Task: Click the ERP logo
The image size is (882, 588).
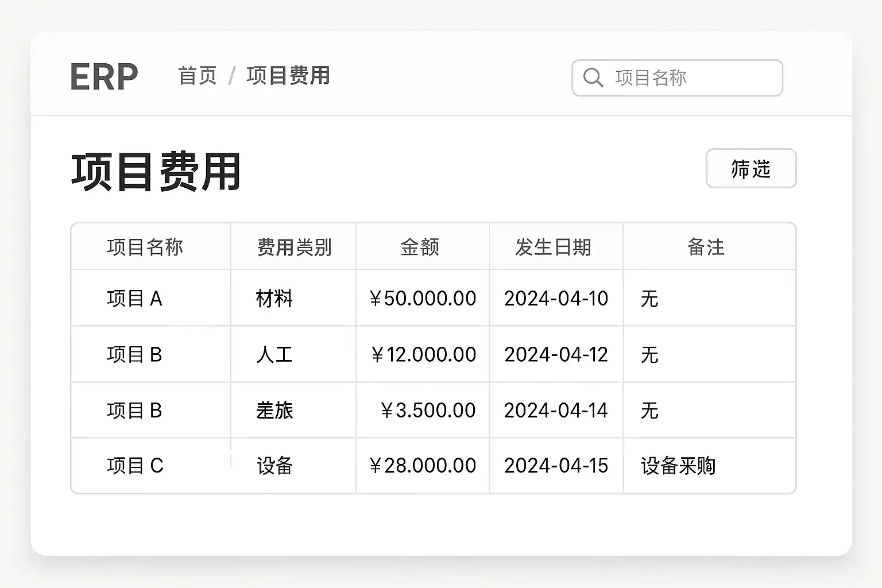Action: (104, 76)
